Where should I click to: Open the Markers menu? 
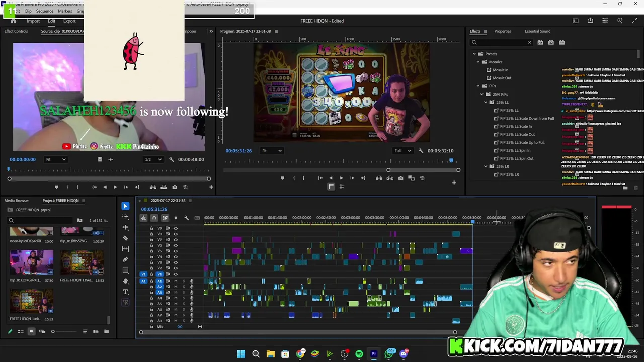65,11
